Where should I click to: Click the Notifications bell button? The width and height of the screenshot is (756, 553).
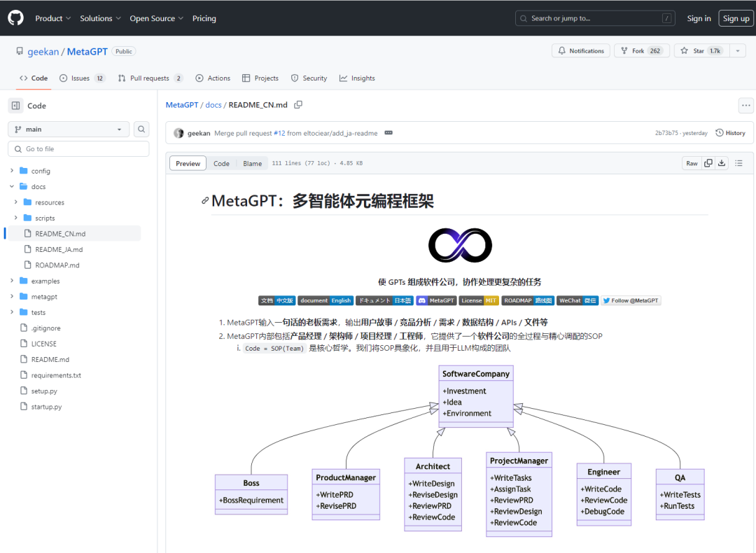tap(581, 50)
